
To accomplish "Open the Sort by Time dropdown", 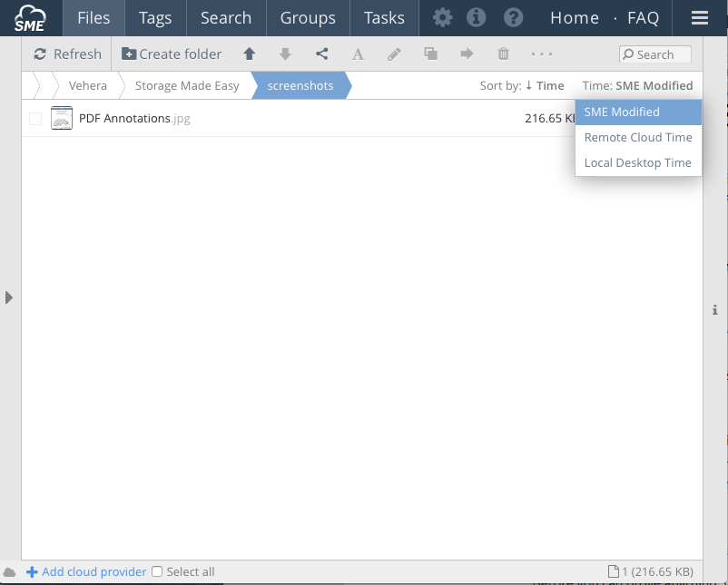I will pos(544,86).
